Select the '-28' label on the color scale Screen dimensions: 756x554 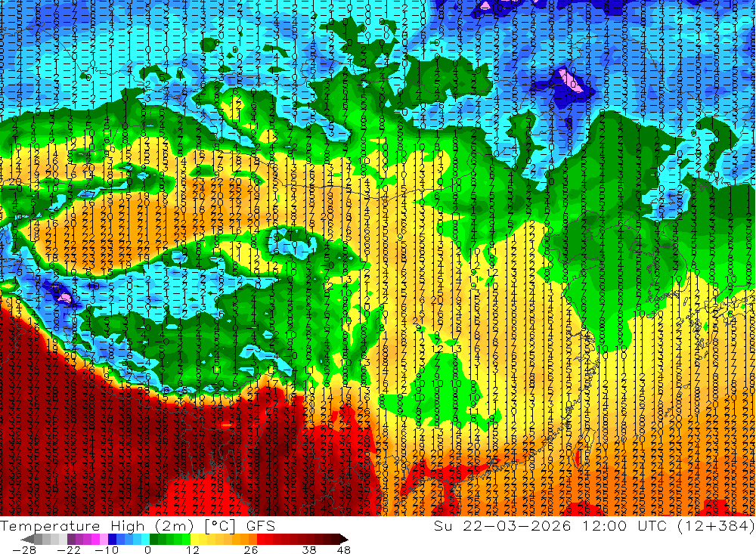coord(24,549)
